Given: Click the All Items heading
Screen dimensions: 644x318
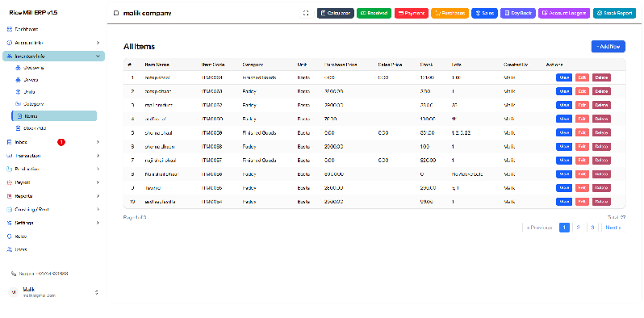Looking at the screenshot, I should click(x=140, y=47).
